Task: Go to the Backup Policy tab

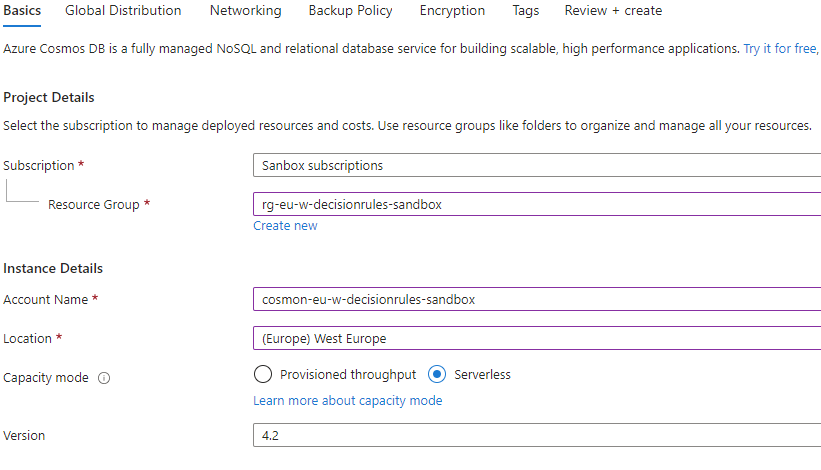Action: (350, 11)
